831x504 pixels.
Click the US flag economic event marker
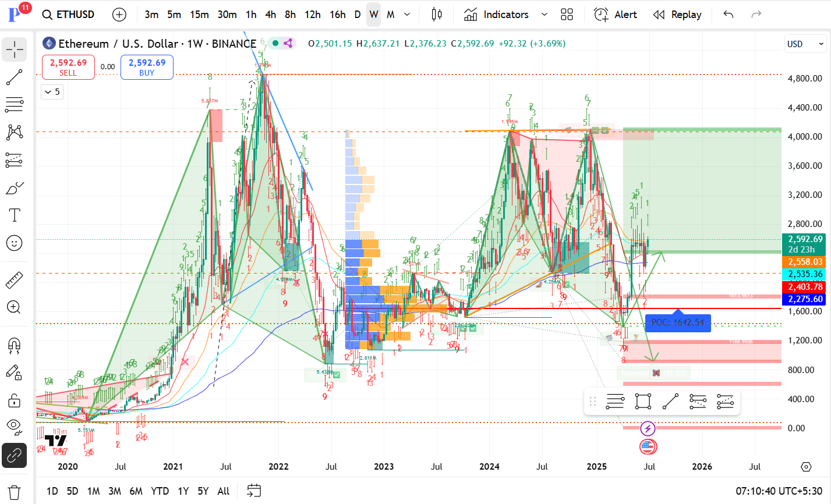(x=648, y=447)
